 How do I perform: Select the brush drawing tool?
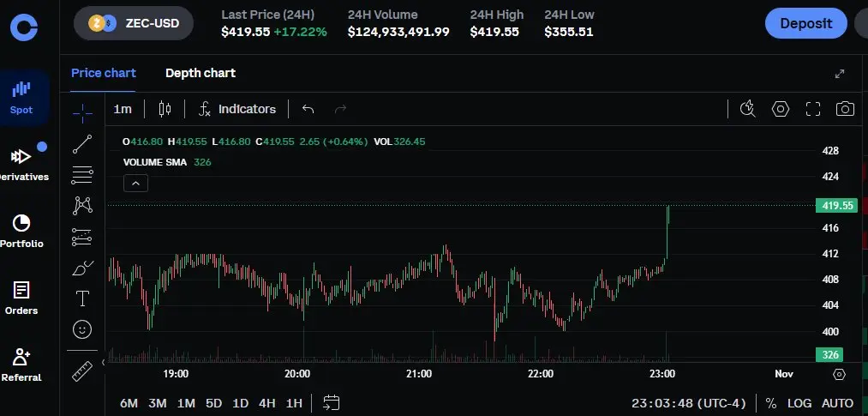point(82,268)
